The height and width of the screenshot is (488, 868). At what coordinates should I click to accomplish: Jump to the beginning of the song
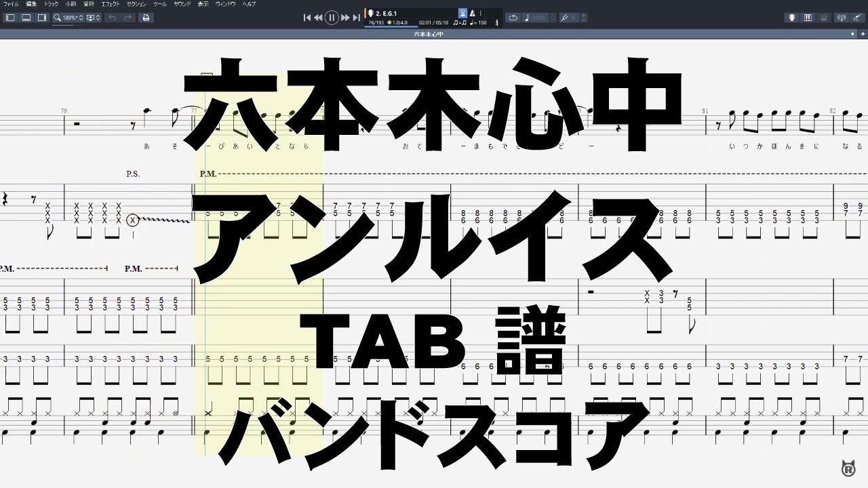pyautogui.click(x=307, y=18)
